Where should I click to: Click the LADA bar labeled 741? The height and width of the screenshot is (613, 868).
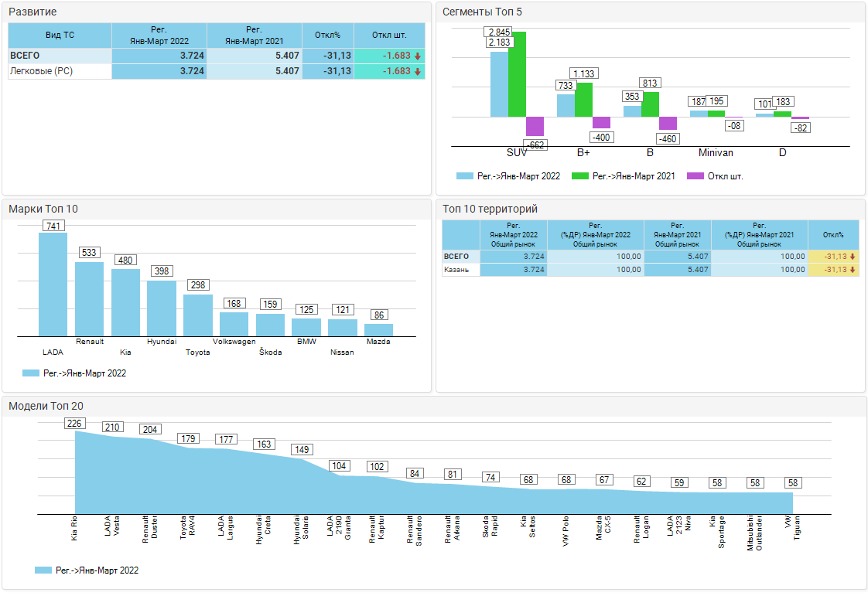click(53, 286)
